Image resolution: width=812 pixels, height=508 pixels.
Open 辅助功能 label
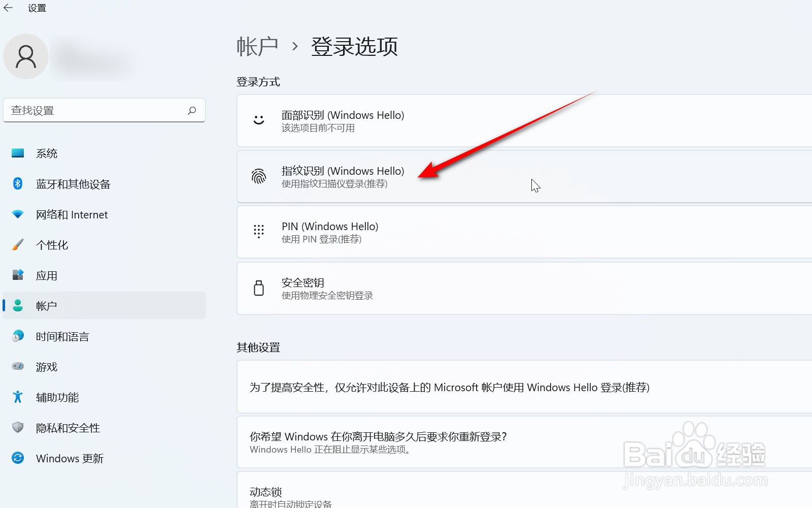pos(57,397)
